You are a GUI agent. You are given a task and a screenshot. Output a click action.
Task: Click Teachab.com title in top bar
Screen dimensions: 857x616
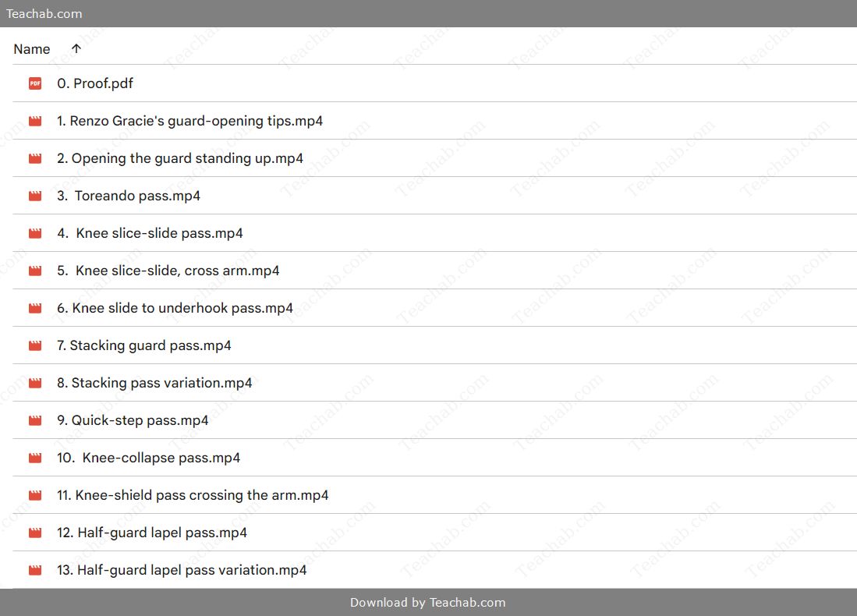click(44, 13)
